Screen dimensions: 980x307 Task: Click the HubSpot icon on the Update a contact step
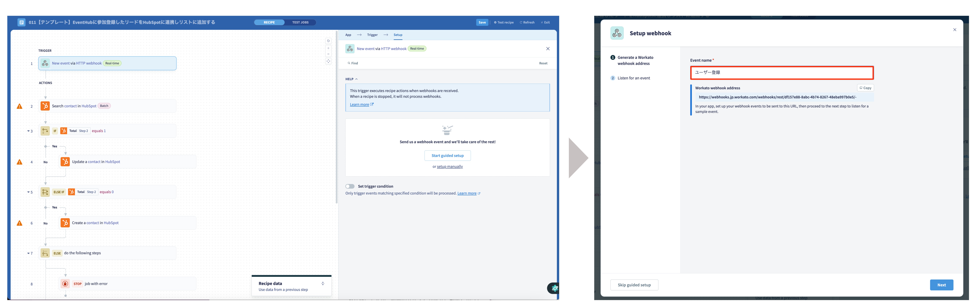(x=65, y=162)
